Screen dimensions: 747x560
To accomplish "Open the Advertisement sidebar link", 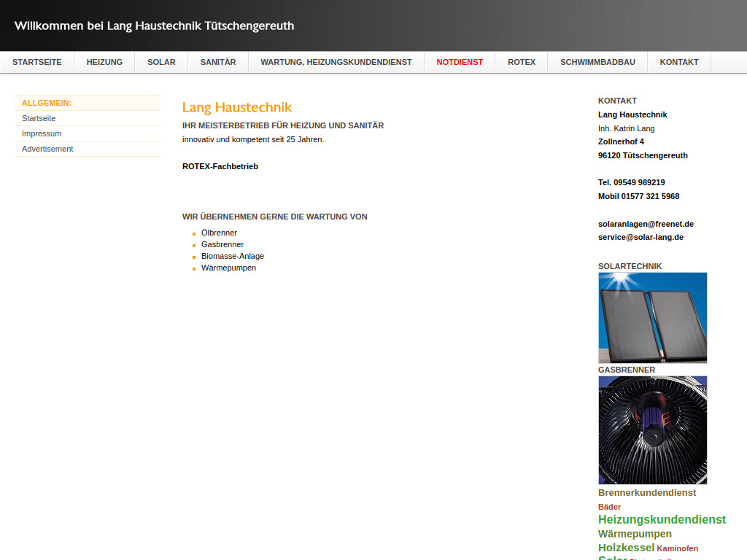I will (x=47, y=148).
